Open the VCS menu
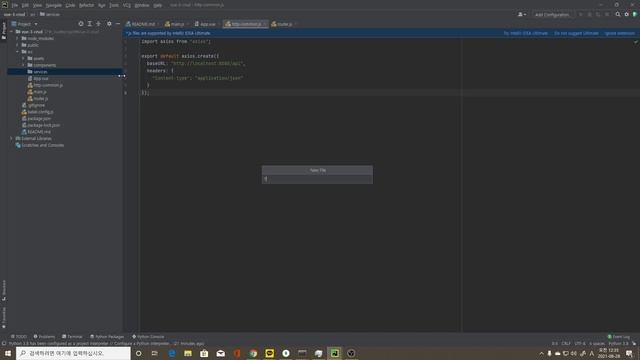 coord(127,5)
